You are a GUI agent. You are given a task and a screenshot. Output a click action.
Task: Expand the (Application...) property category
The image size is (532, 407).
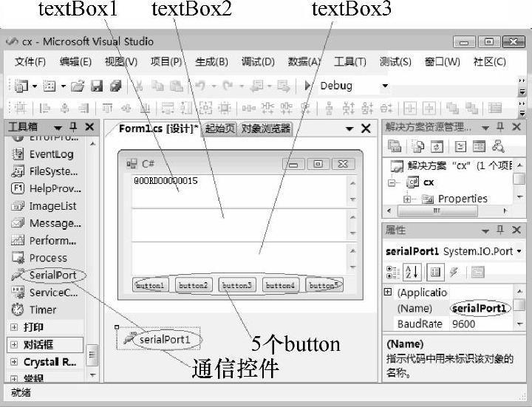click(388, 292)
